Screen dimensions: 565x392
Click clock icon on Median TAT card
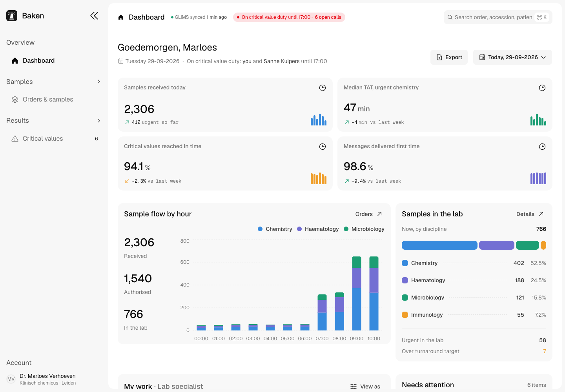click(542, 88)
